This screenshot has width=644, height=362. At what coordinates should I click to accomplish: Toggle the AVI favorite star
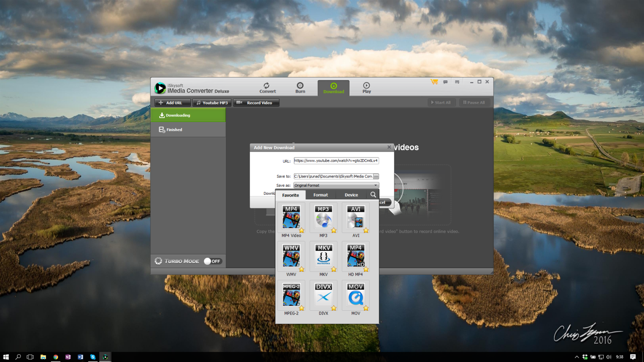coord(366,230)
